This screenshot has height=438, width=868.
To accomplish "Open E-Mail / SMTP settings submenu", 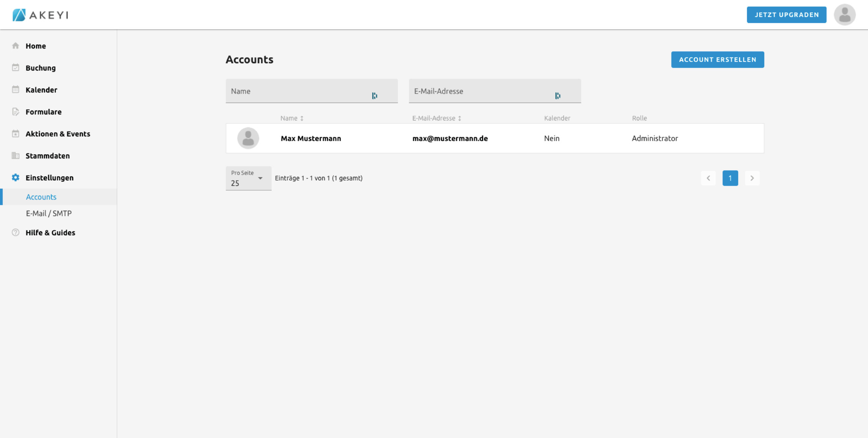I will click(49, 213).
